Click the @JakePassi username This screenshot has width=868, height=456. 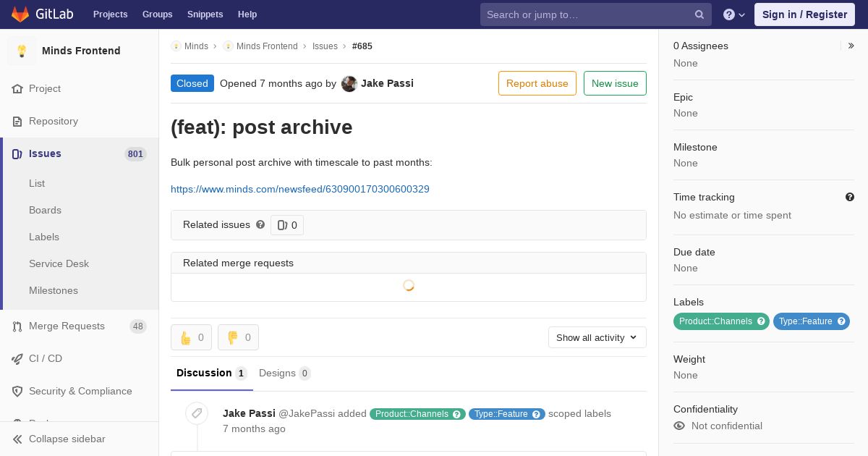pos(307,413)
